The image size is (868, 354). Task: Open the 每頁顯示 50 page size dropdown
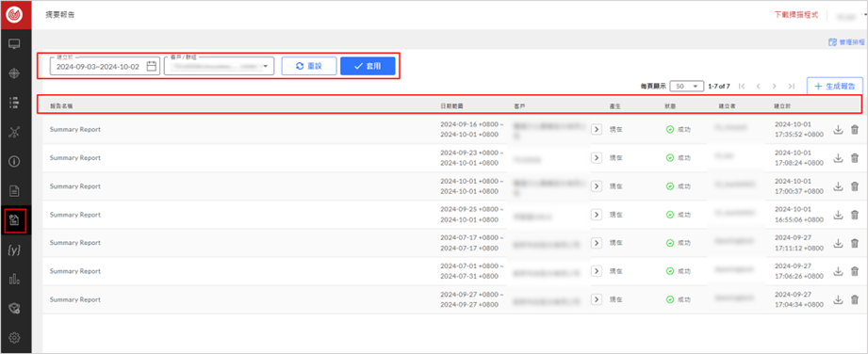pos(686,87)
